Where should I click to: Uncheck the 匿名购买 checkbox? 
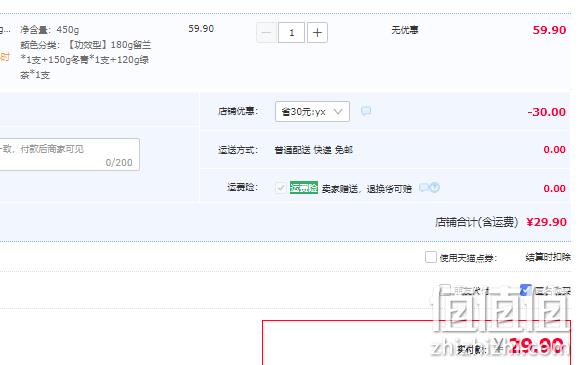[x=525, y=290]
